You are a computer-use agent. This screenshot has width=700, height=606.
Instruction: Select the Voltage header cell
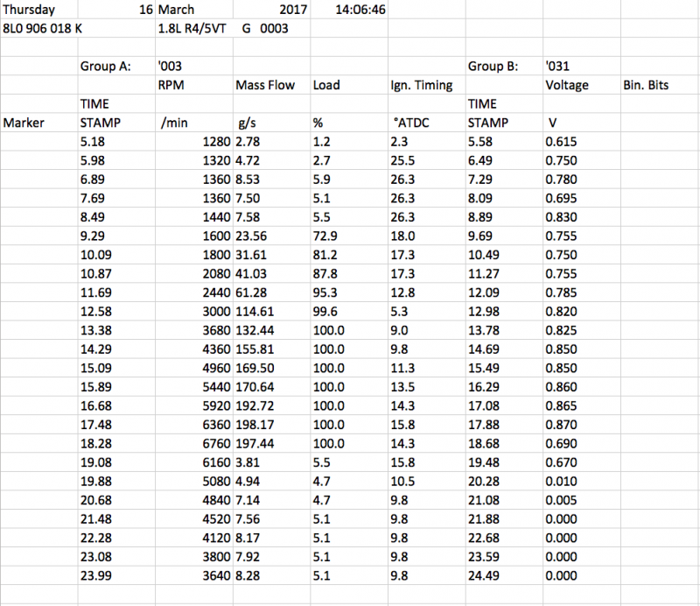point(567,85)
